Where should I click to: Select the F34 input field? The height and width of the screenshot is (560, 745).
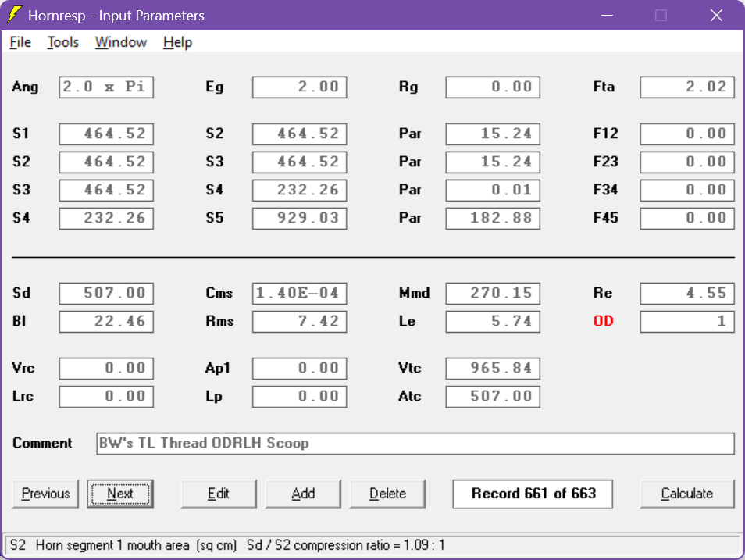[x=687, y=190]
